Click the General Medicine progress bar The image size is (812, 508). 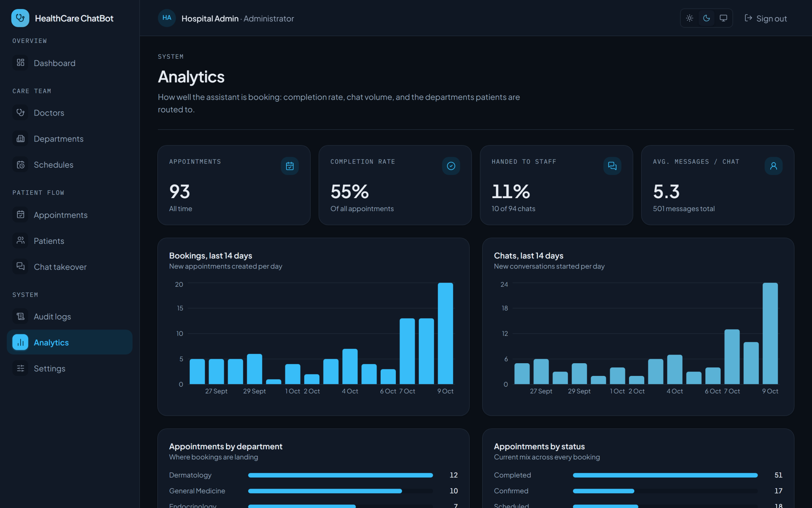point(340,491)
